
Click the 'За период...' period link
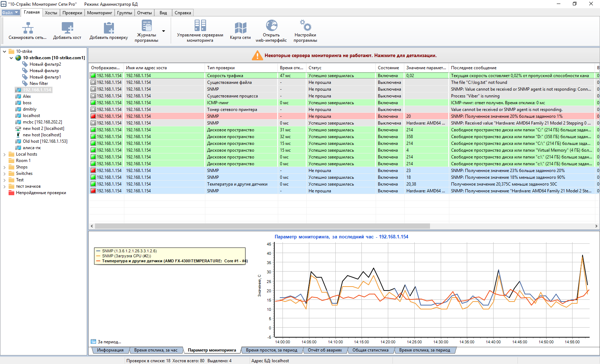pos(109,342)
